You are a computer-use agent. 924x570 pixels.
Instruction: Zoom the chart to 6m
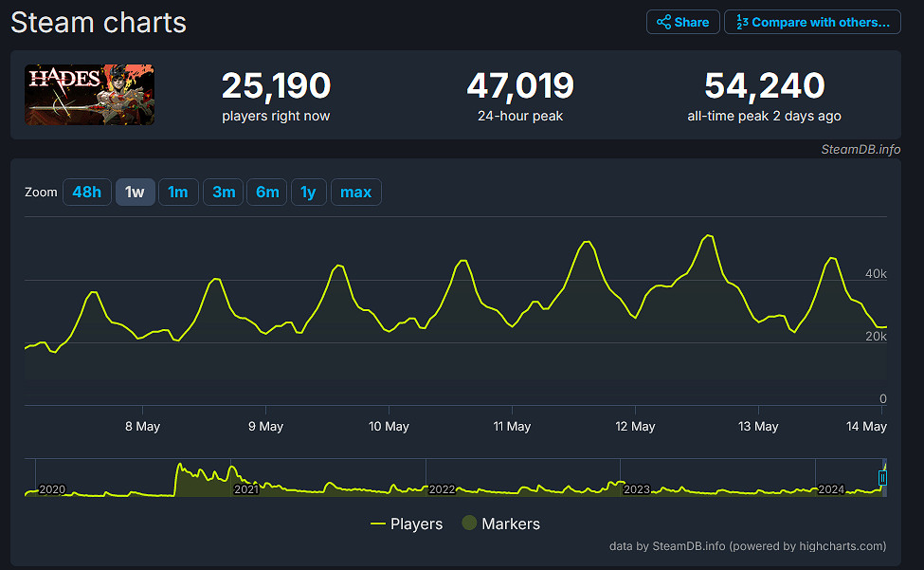click(x=267, y=193)
